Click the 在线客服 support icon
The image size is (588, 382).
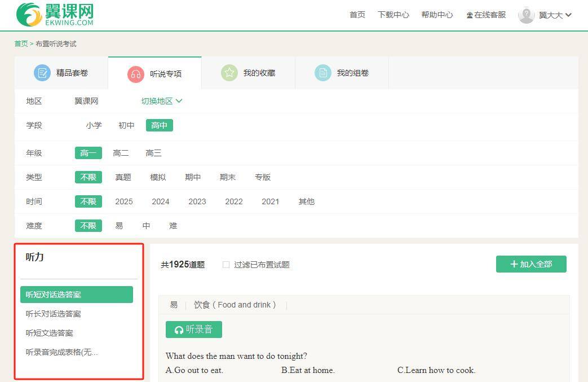pyautogui.click(x=470, y=15)
